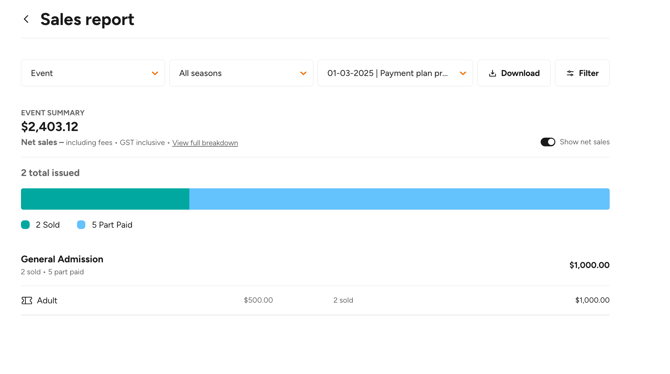
Task: Click the General Admission heading
Action: pyautogui.click(x=62, y=259)
